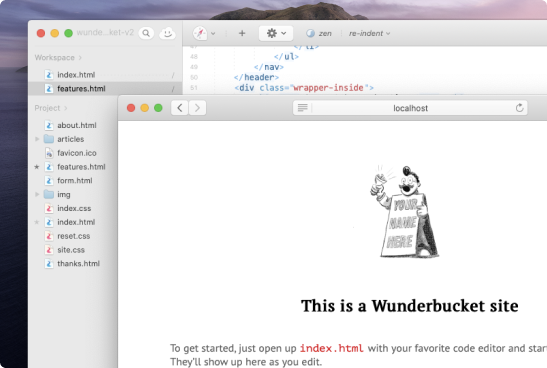The image size is (547, 368).
Task: Click the closing header tag on line 50
Action: [x=256, y=77]
